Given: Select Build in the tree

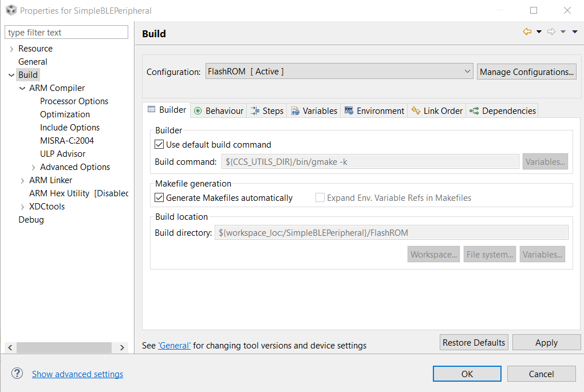Looking at the screenshot, I should pos(28,75).
